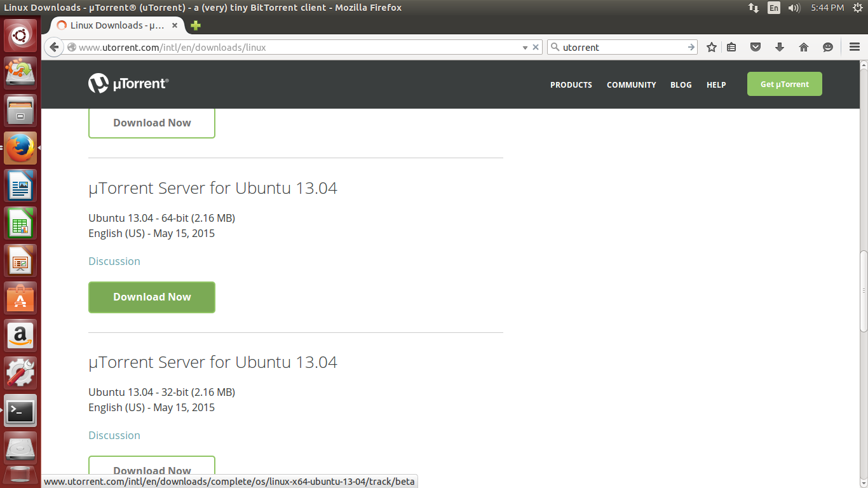Open the sound volume indicator
868x488 pixels.
(x=794, y=8)
